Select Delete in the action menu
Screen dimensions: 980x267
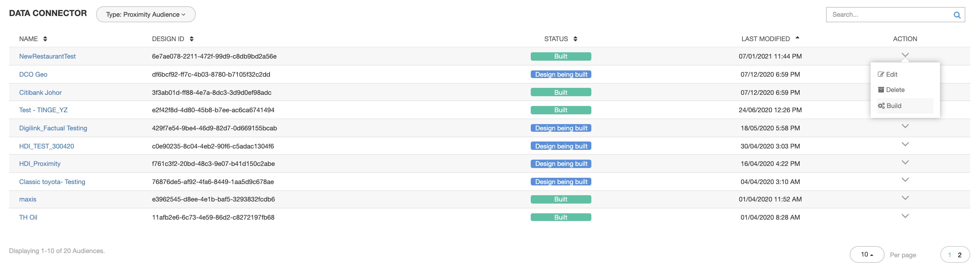[x=894, y=90]
